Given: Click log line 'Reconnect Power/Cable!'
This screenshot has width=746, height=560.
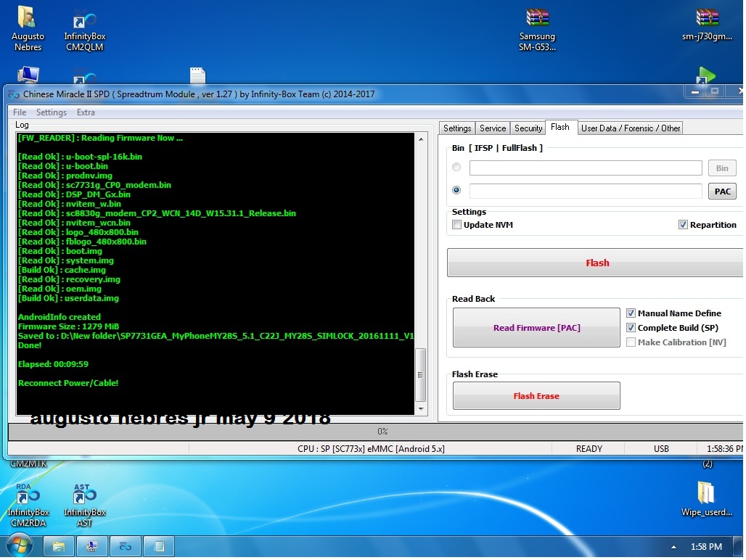Looking at the screenshot, I should (x=68, y=383).
